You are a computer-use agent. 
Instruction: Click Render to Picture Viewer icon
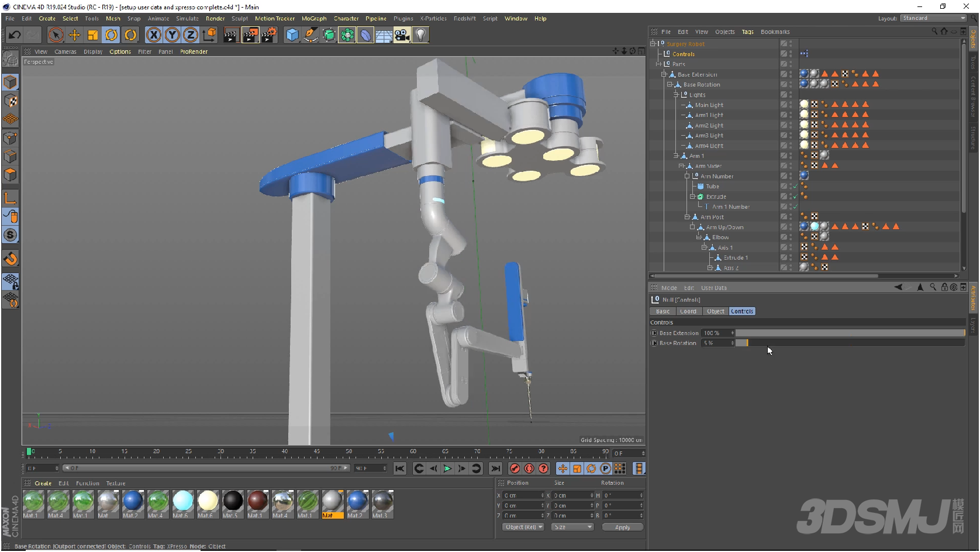(250, 35)
